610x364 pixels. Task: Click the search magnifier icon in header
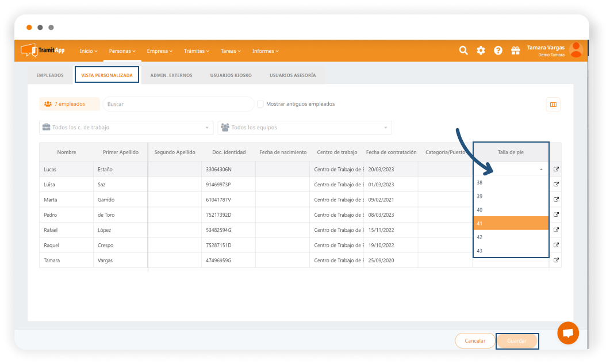pos(463,51)
